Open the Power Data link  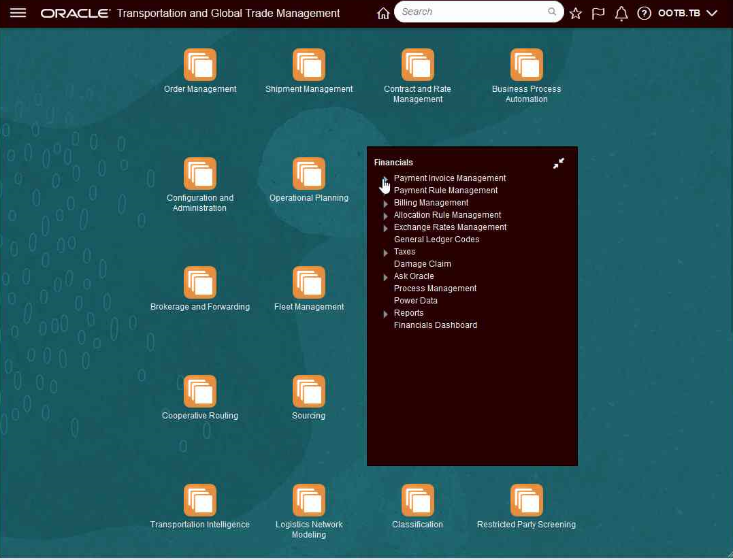[x=416, y=301]
